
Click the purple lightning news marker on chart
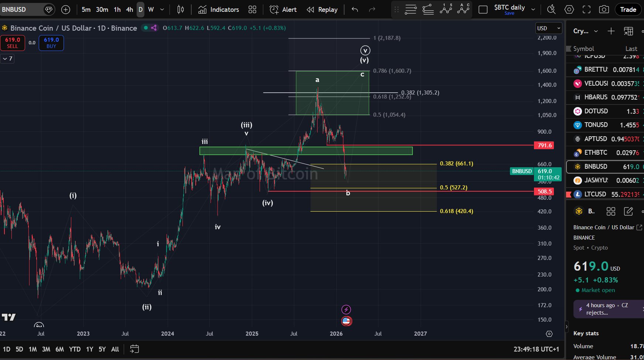[x=346, y=309]
